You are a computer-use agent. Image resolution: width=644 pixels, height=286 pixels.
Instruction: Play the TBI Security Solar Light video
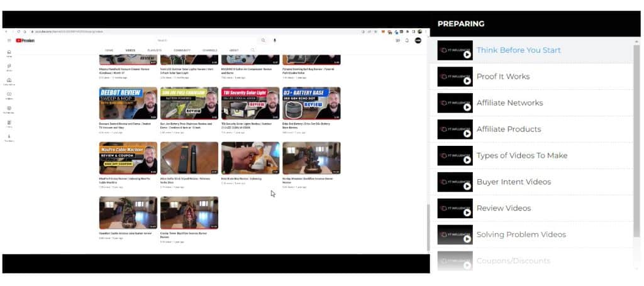tap(250, 103)
